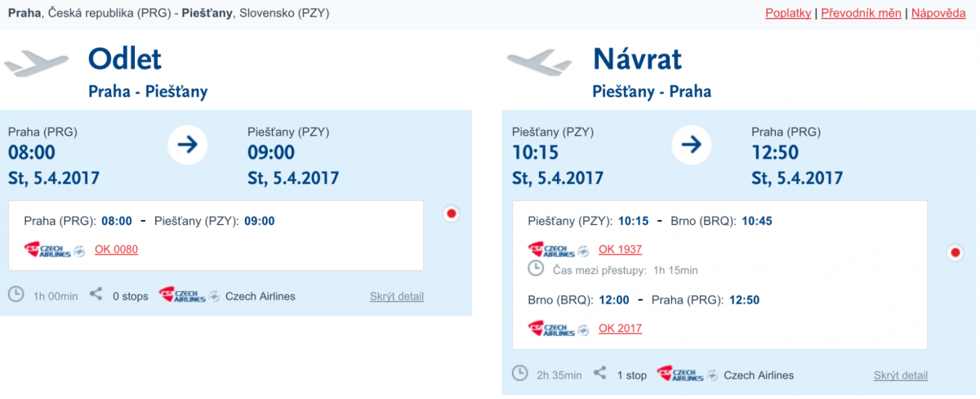This screenshot has height=399, width=980.
Task: Click the share icon next to 0 stops
Action: click(96, 294)
